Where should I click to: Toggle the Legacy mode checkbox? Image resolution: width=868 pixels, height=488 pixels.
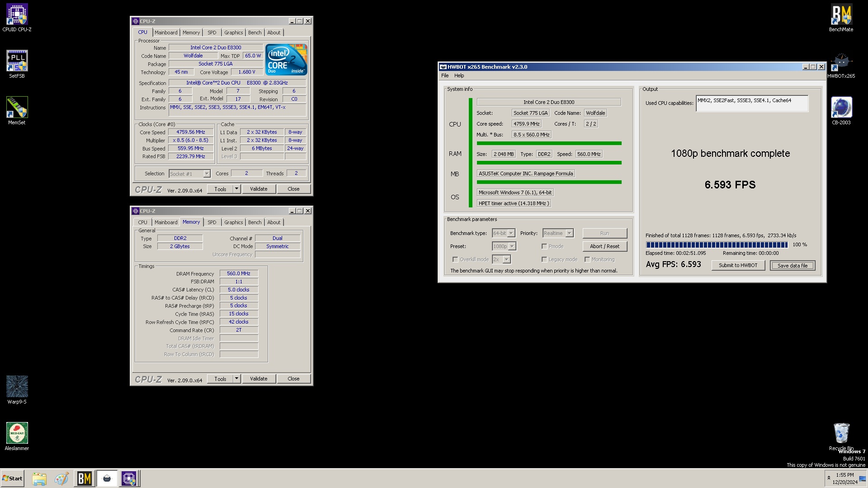pyautogui.click(x=544, y=259)
